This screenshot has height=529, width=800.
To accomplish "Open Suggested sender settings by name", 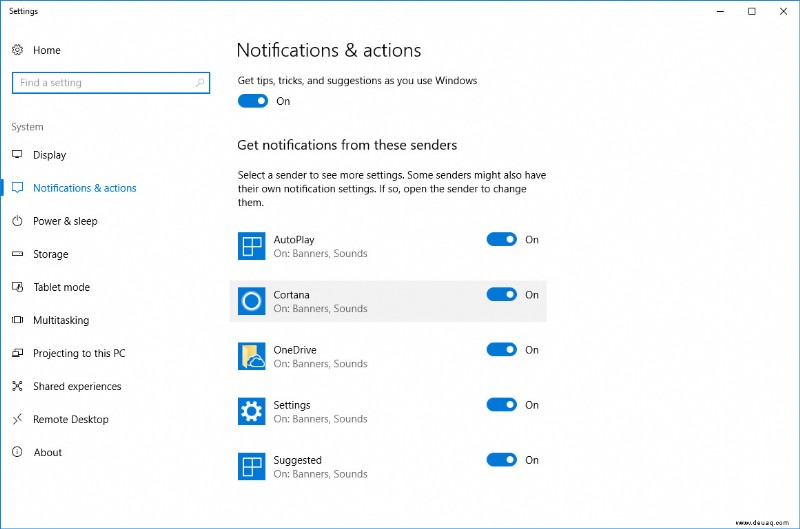I will [x=297, y=460].
